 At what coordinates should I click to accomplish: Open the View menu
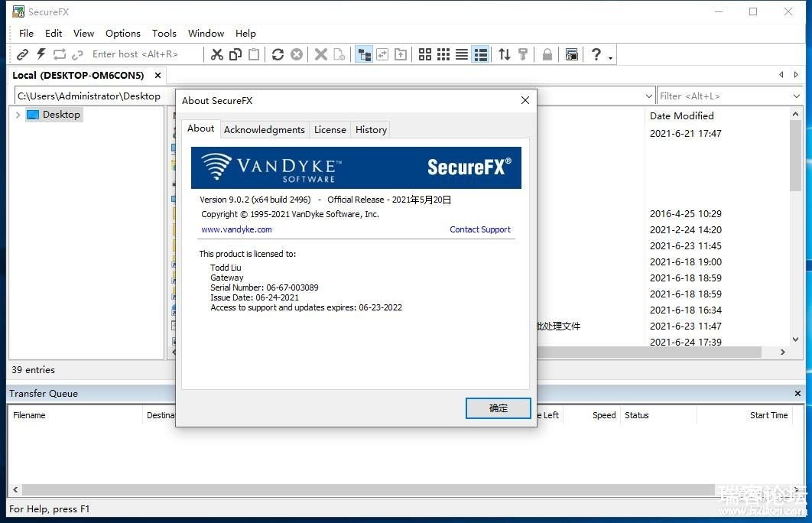[x=83, y=33]
